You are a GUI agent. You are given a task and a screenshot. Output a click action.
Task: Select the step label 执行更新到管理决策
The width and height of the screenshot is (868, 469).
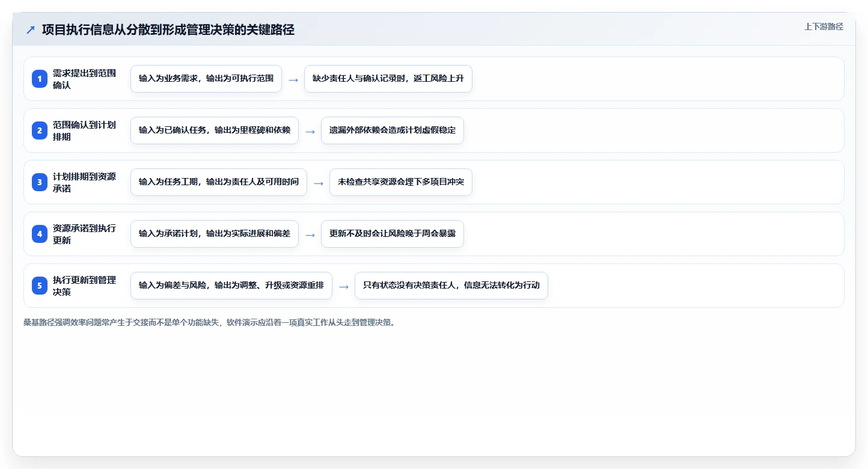[x=85, y=286]
